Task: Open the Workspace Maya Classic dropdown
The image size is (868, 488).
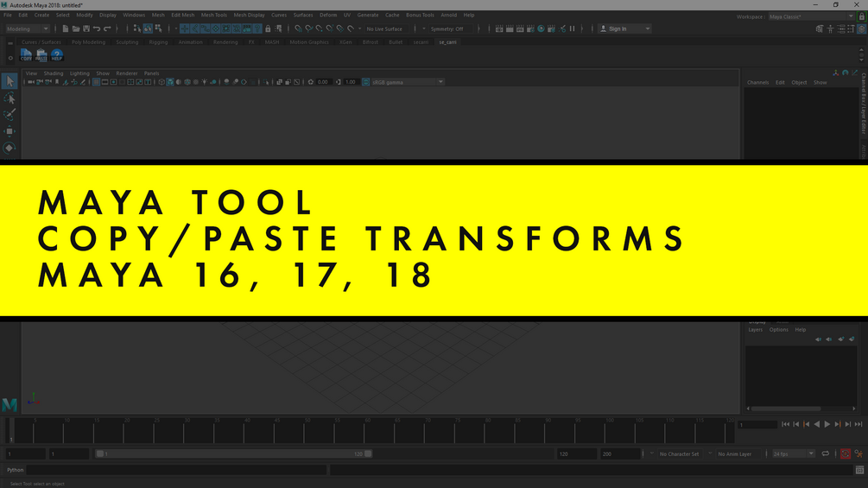Action: pos(812,16)
